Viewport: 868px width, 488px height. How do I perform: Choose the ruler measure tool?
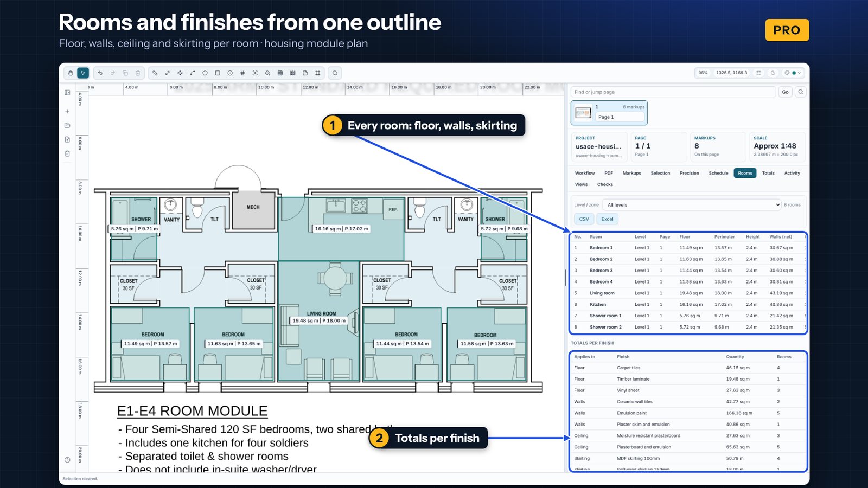point(155,73)
